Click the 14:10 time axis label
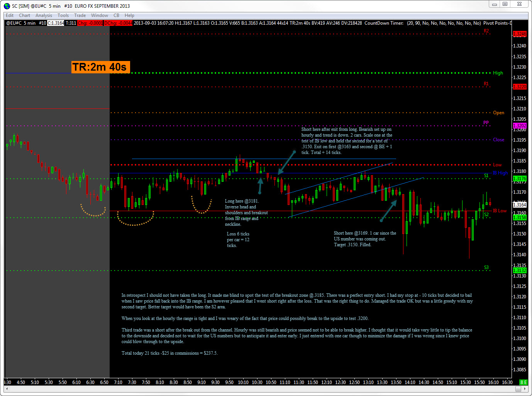Viewport: 532px width, 396px height. click(410, 382)
